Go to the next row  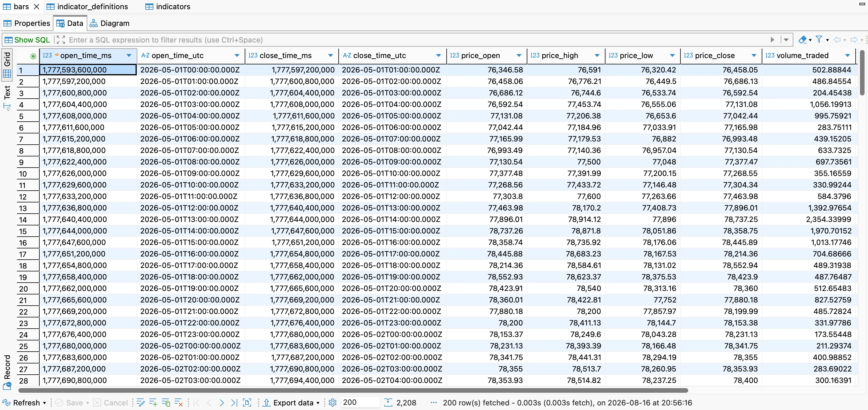point(221,403)
